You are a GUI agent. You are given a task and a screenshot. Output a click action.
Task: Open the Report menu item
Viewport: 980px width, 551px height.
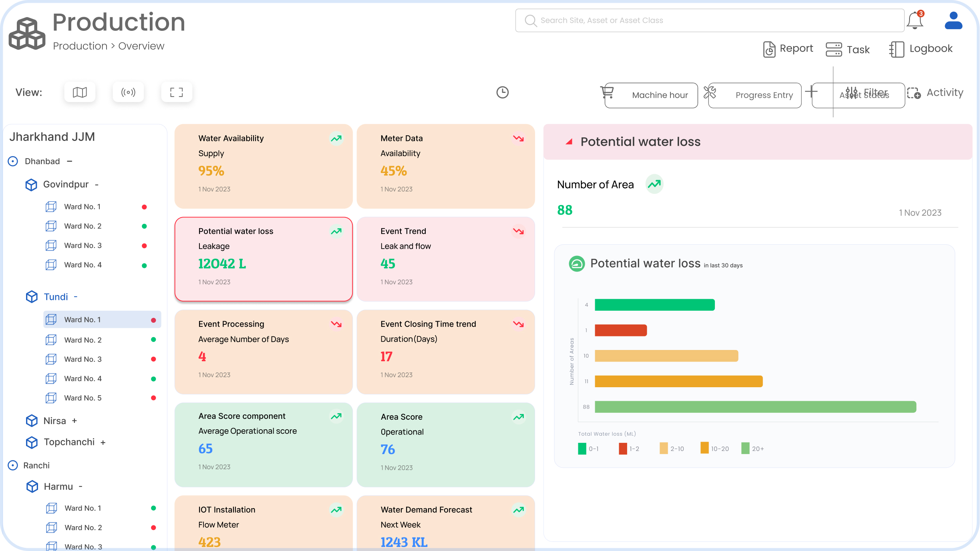(788, 49)
